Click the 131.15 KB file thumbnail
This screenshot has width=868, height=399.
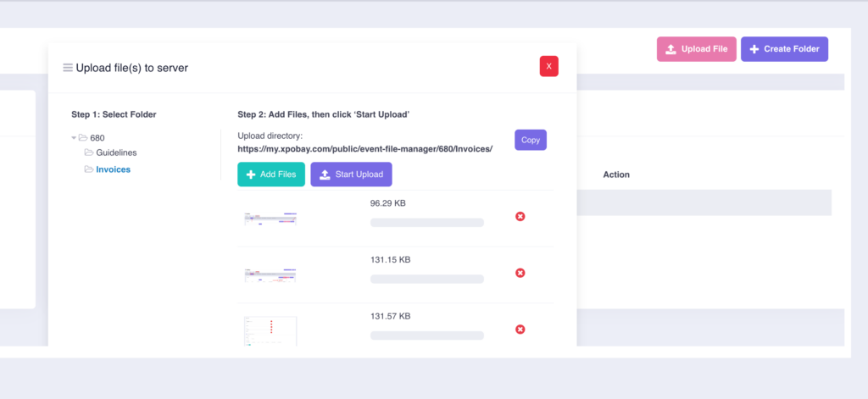[270, 274]
